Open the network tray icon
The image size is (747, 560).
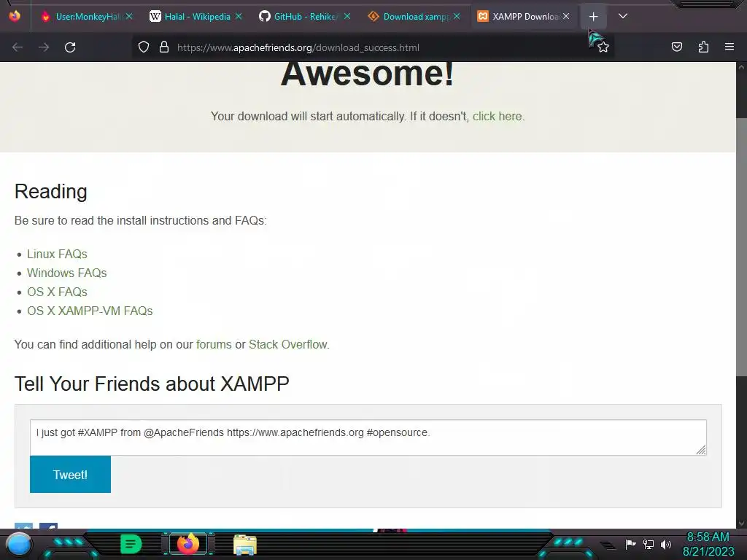648,544
